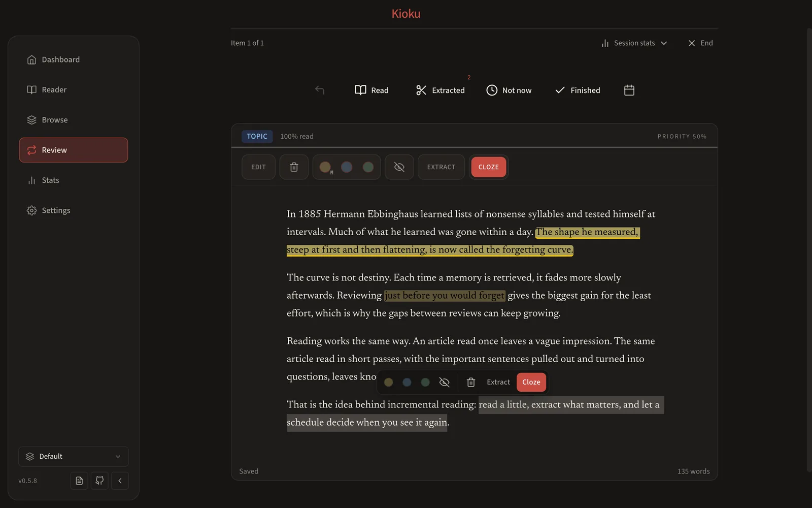
Task: Click the TOPIC badge
Action: (257, 136)
